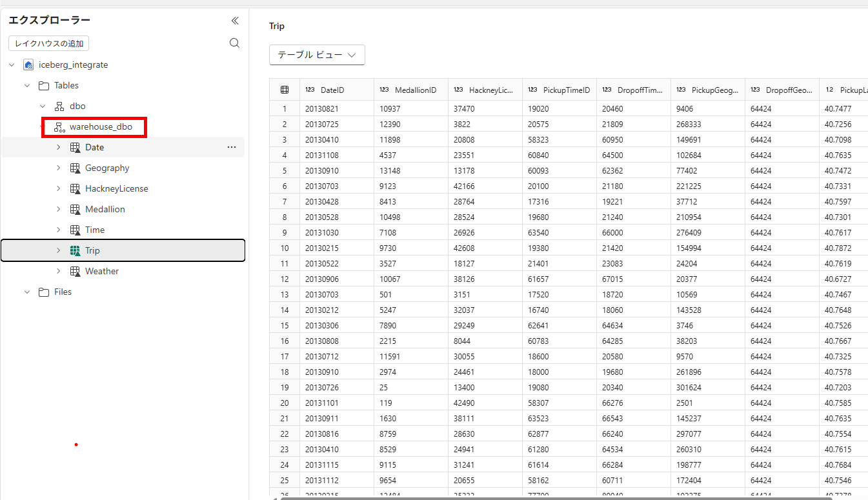Click the Date table icon
868x500 pixels.
pyautogui.click(x=75, y=147)
